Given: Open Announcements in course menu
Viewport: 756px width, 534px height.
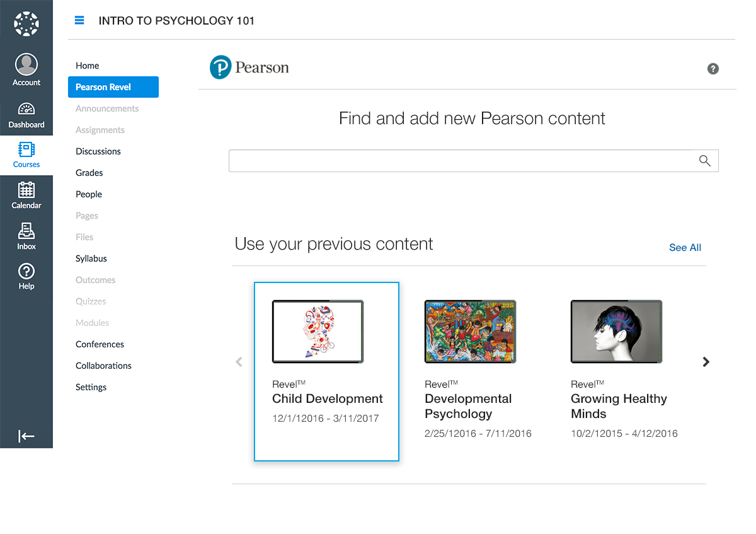Looking at the screenshot, I should (x=107, y=108).
